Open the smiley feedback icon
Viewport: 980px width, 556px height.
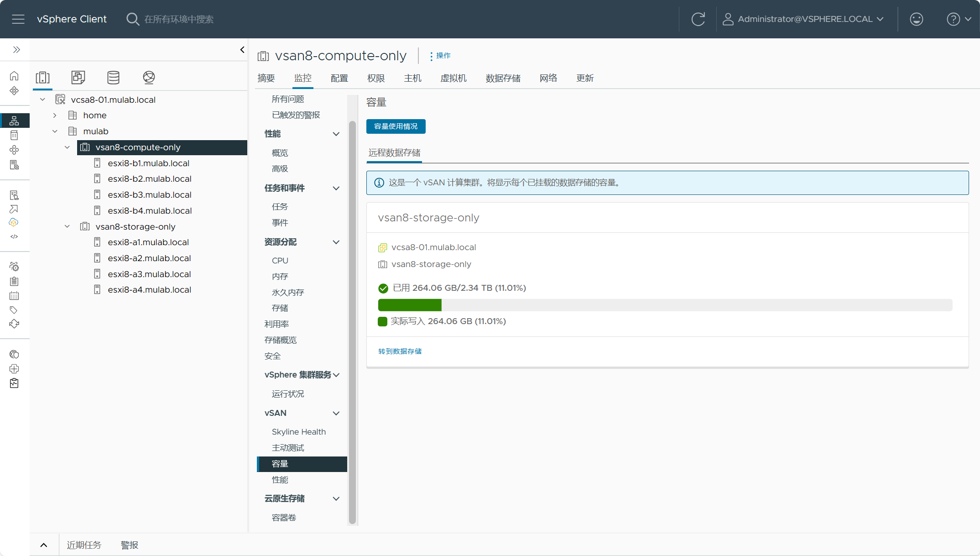[x=916, y=19]
